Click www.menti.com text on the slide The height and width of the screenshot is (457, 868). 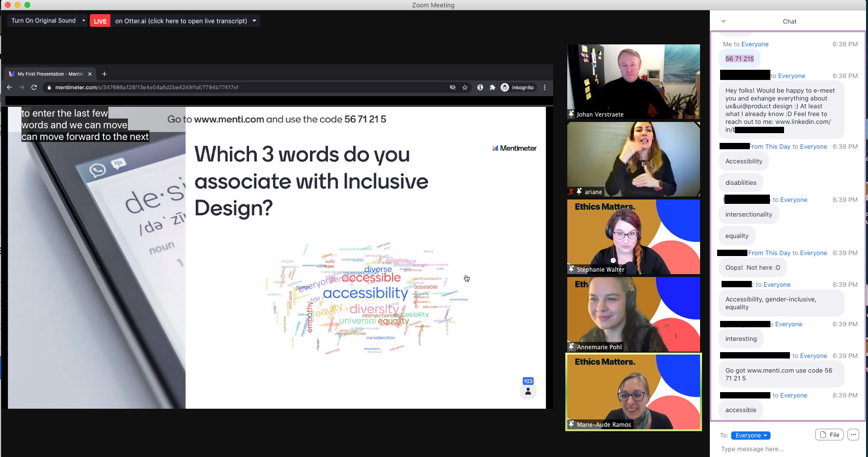tap(229, 119)
